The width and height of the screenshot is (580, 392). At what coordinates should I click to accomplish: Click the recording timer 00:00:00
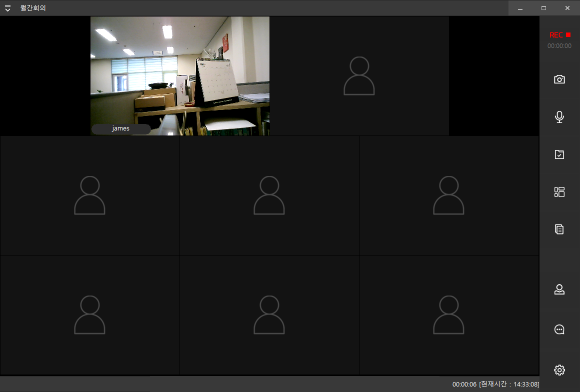coord(559,46)
